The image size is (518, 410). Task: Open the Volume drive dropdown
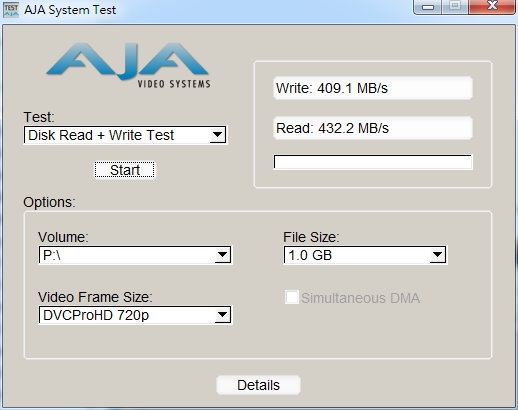(135, 255)
